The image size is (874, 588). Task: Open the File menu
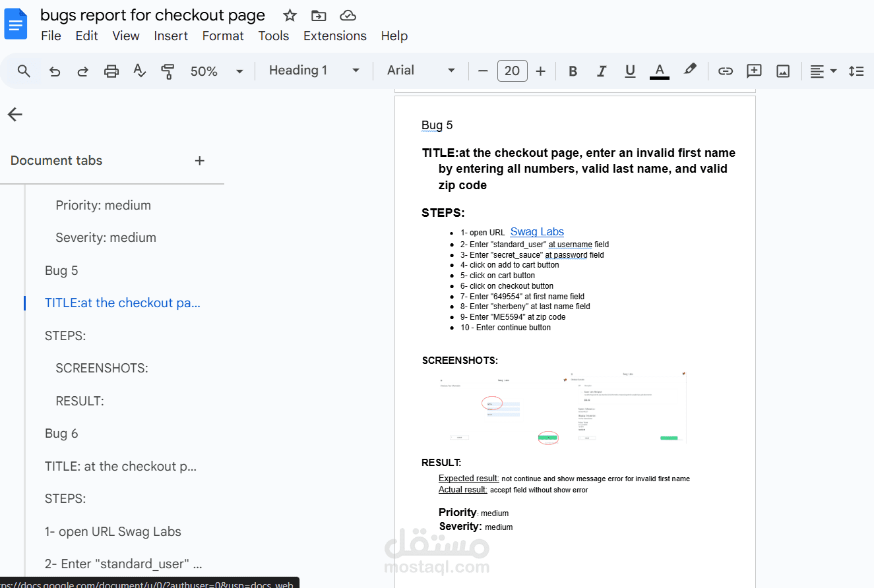pos(51,36)
